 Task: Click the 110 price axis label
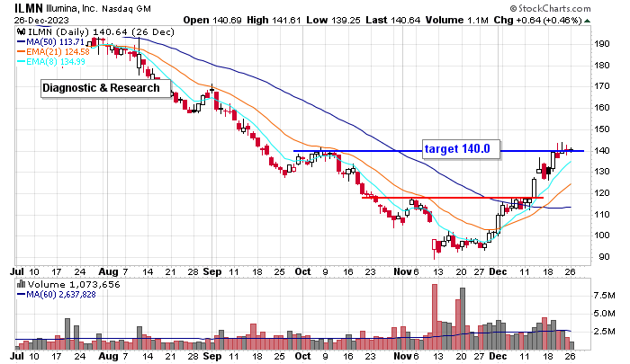[x=601, y=214]
